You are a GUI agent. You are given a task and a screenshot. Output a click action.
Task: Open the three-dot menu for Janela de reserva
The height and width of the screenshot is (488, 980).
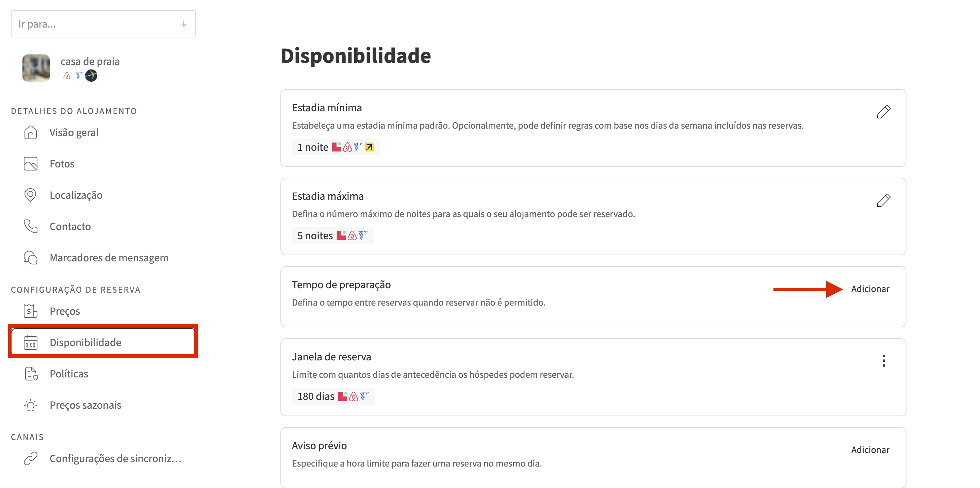click(x=883, y=360)
